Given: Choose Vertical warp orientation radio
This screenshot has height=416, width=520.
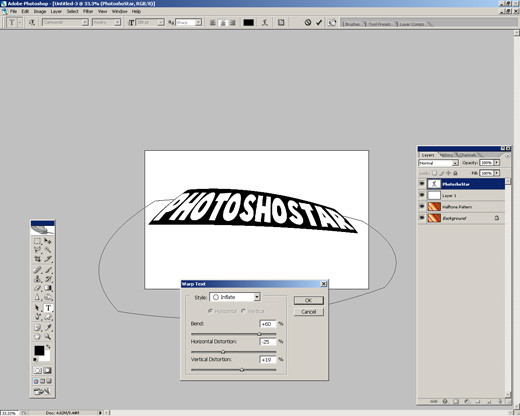Looking at the screenshot, I should (x=243, y=311).
